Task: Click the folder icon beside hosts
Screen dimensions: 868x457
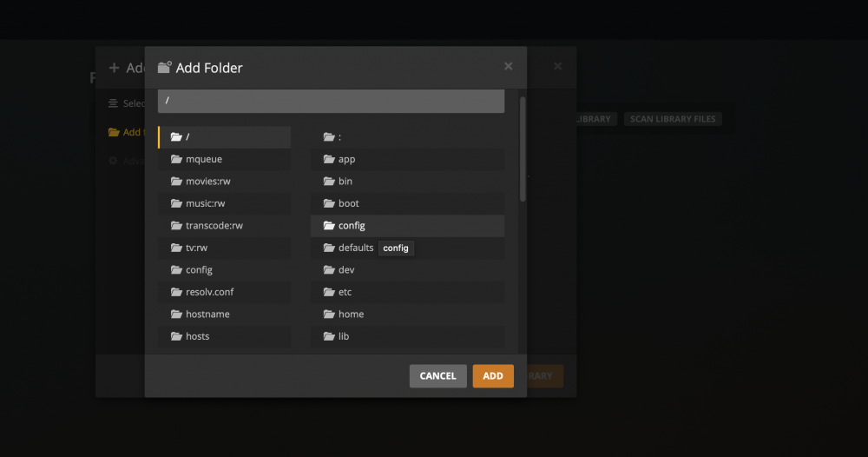Action: click(x=176, y=336)
